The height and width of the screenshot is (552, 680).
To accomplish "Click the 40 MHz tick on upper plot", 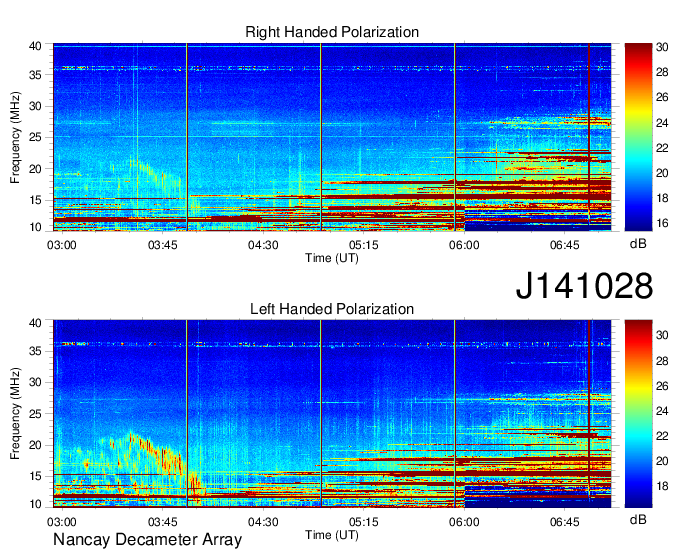I will coord(35,46).
